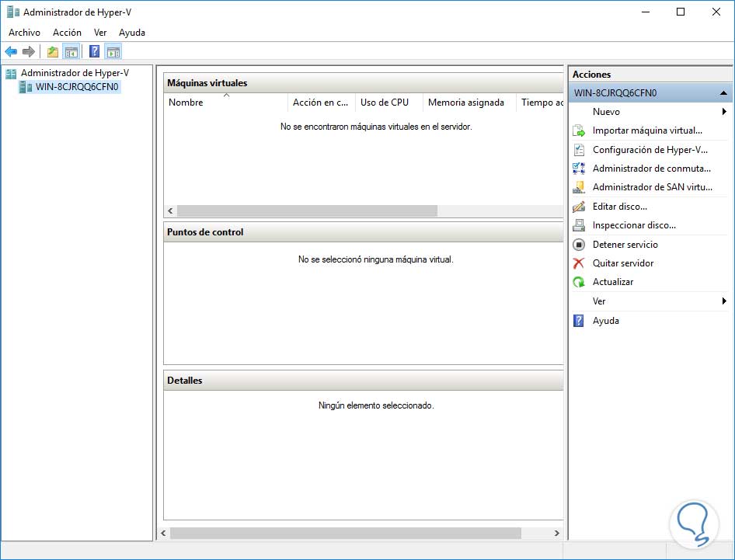Screen dimensions: 735x560
Task: Click Editar disco... action
Action: tap(620, 206)
